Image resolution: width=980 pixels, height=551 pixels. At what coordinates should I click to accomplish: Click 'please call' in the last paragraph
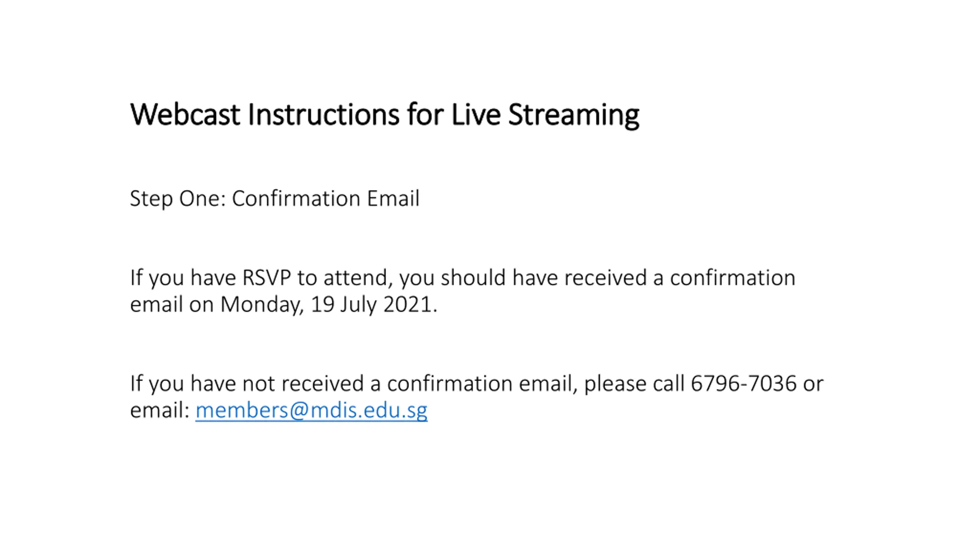pyautogui.click(x=634, y=384)
